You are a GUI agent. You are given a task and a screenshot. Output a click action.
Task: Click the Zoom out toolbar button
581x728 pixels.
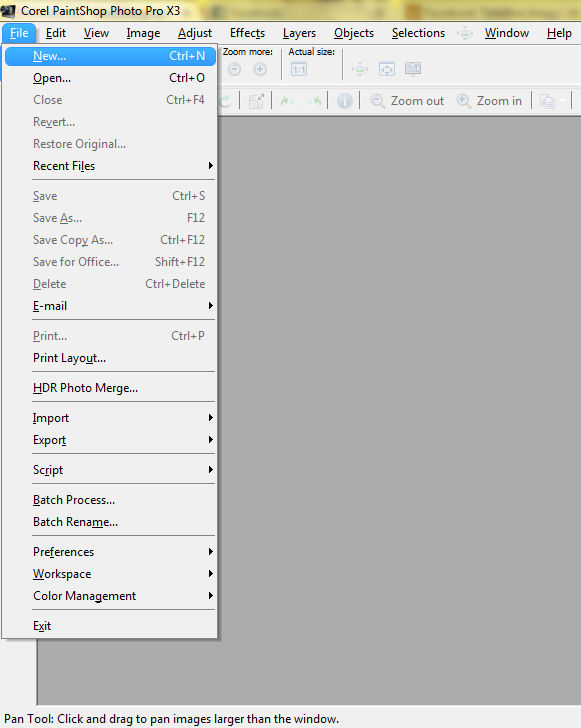407,101
